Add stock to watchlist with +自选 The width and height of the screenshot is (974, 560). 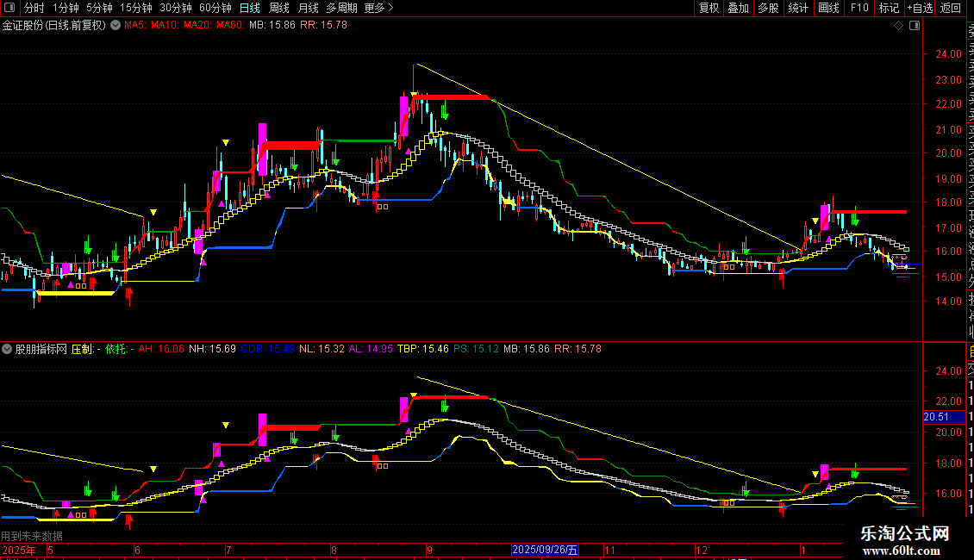click(x=919, y=9)
